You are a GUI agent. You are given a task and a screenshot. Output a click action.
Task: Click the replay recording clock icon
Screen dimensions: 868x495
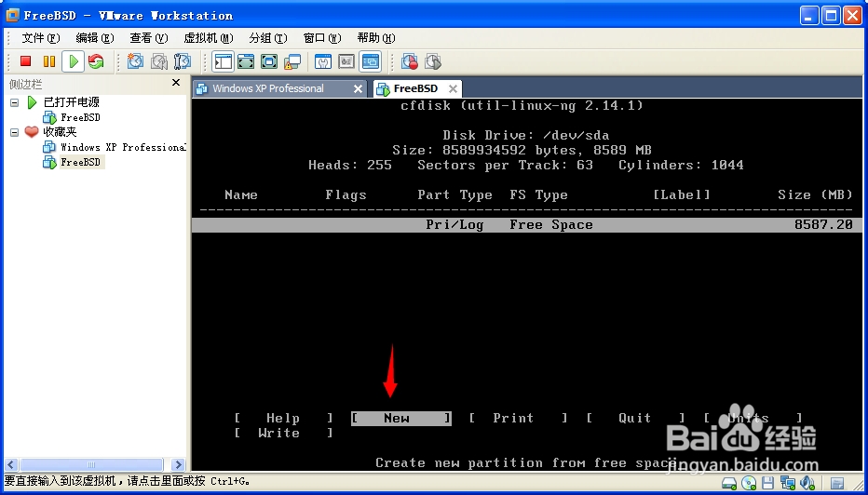(x=433, y=61)
